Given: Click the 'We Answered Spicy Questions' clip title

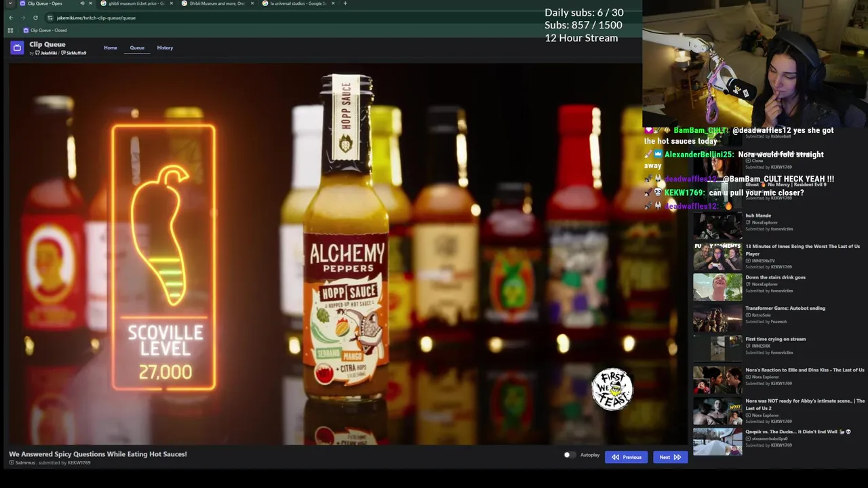Looking at the screenshot, I should [98, 454].
